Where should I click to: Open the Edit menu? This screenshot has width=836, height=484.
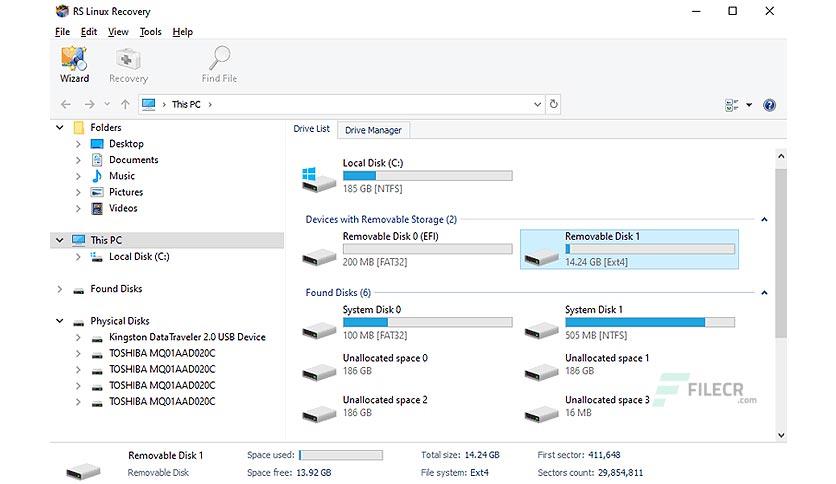89,32
